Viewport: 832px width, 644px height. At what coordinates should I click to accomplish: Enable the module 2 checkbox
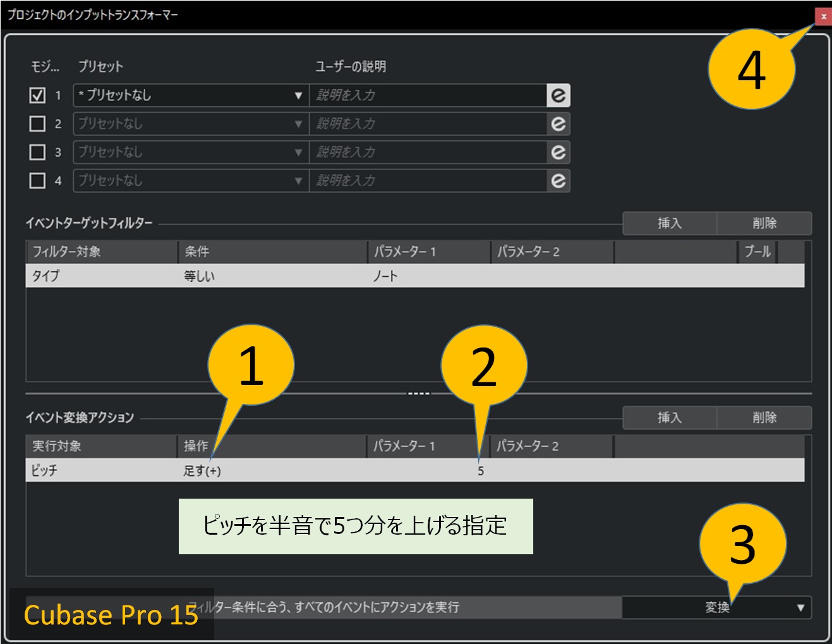37,124
